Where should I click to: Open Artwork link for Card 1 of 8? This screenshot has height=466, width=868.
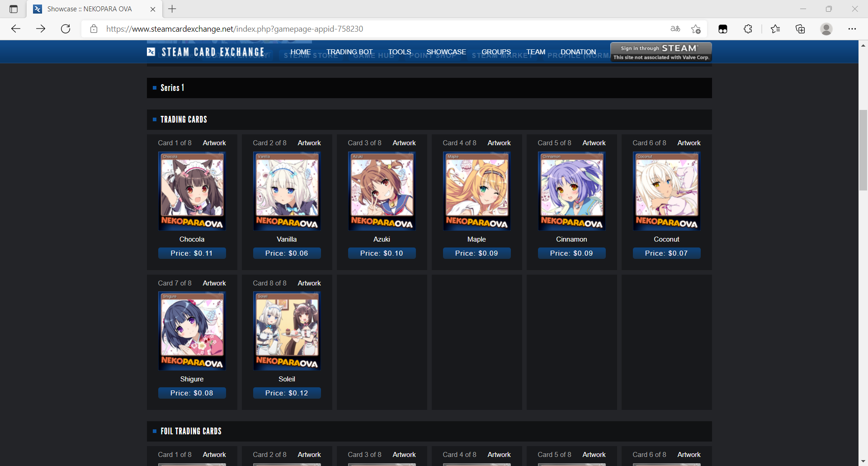(x=214, y=143)
